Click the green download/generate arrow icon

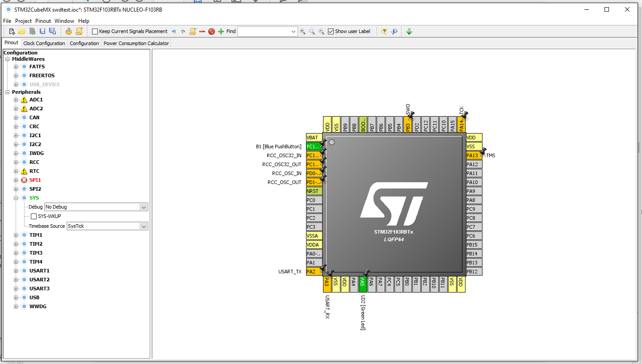[409, 31]
